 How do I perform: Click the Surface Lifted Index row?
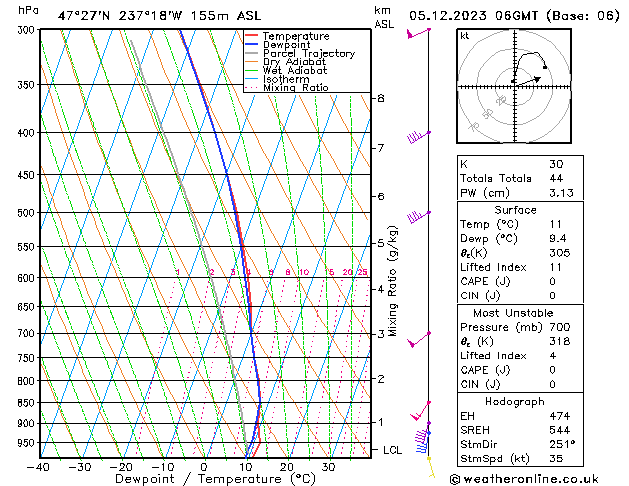pos(520,267)
